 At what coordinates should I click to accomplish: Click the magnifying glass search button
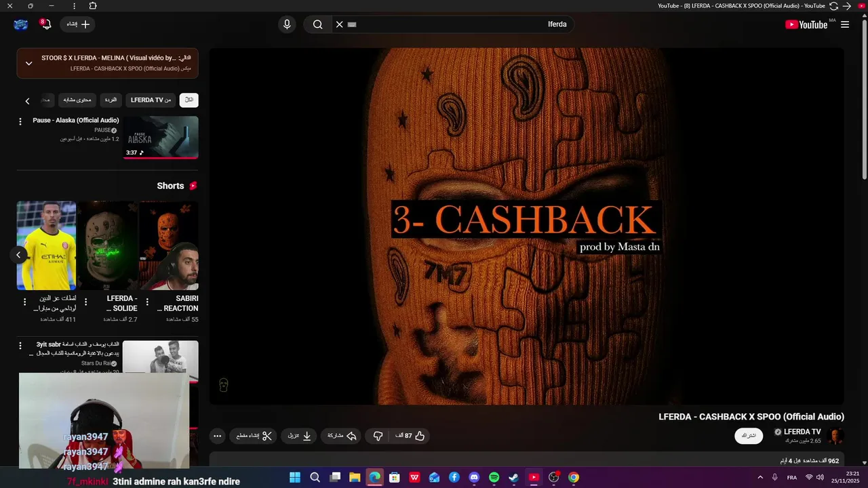coord(317,24)
